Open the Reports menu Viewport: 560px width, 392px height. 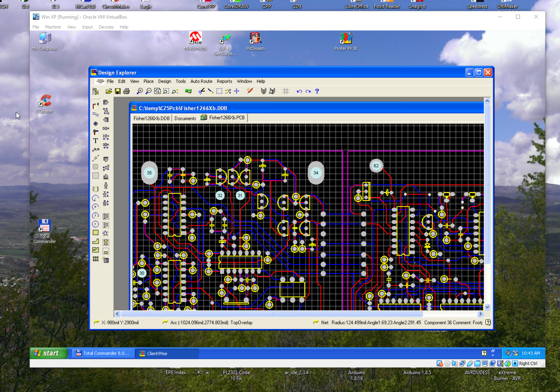tap(224, 81)
